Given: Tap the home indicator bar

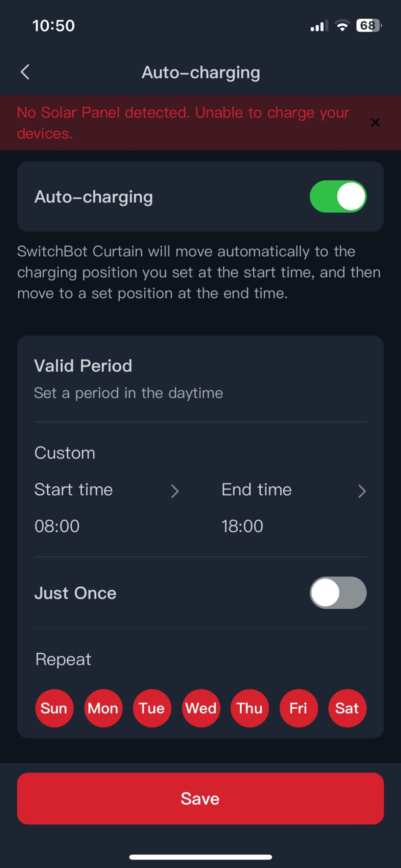Looking at the screenshot, I should point(200,857).
